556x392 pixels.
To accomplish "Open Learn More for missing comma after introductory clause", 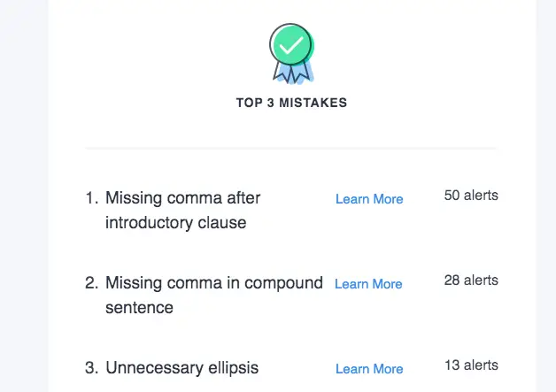I will point(369,199).
